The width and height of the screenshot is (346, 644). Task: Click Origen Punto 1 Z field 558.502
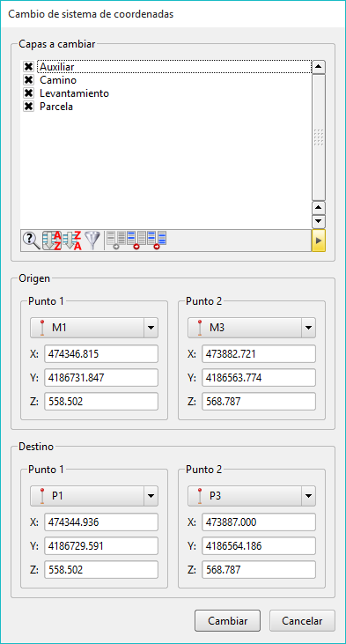101,401
